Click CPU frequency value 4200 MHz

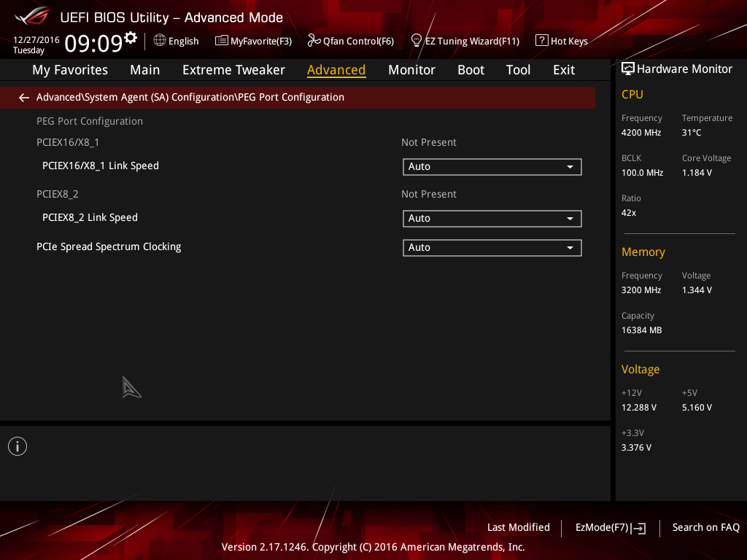tap(640, 133)
